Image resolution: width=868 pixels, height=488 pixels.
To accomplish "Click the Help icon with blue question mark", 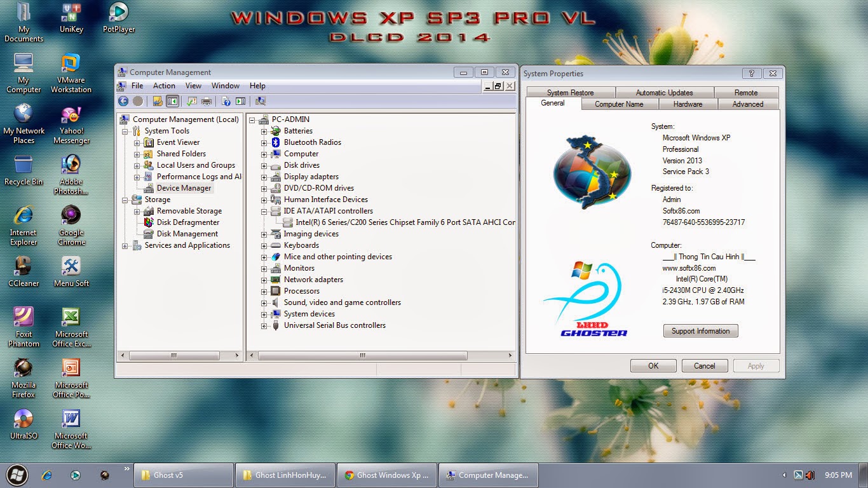I will point(226,101).
